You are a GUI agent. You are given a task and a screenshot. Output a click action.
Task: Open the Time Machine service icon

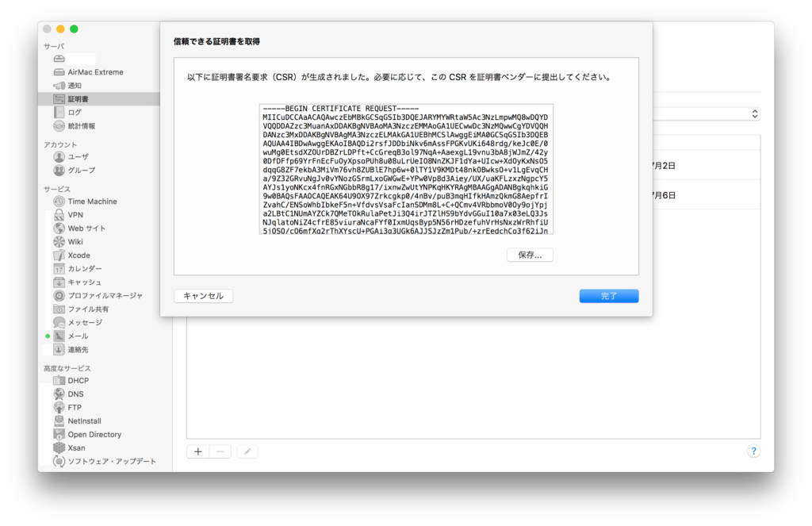[59, 201]
